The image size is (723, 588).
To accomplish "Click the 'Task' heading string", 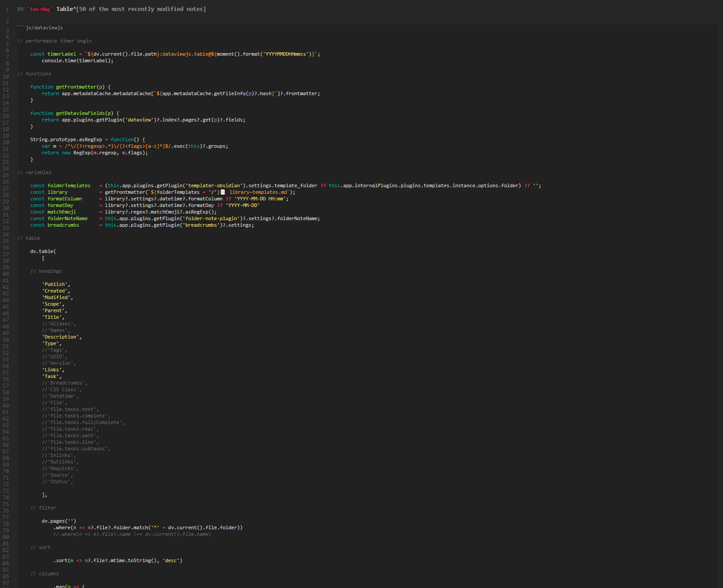I will point(50,376).
